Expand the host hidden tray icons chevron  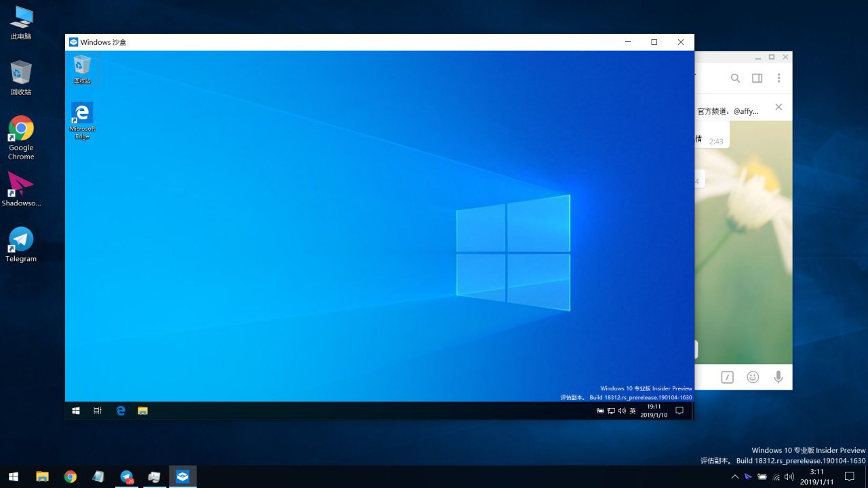pos(734,477)
